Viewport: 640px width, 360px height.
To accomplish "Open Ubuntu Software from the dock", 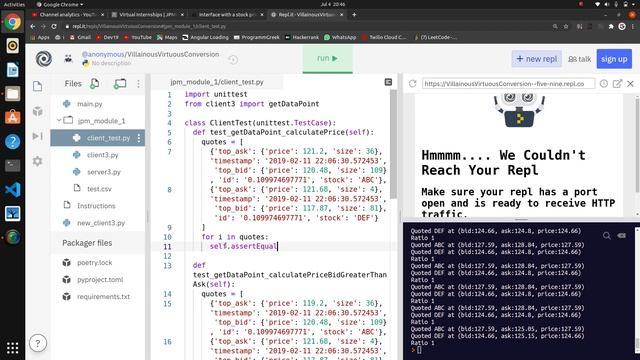I will (x=13, y=118).
